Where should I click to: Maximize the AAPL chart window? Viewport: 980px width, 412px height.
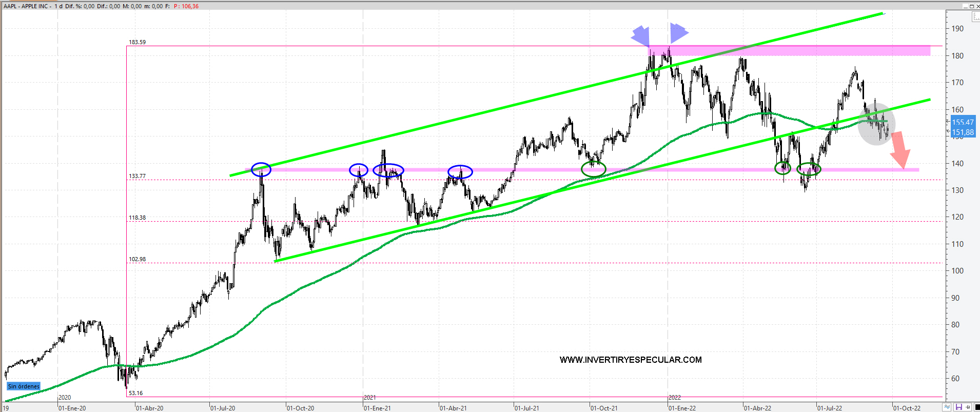click(971, 6)
